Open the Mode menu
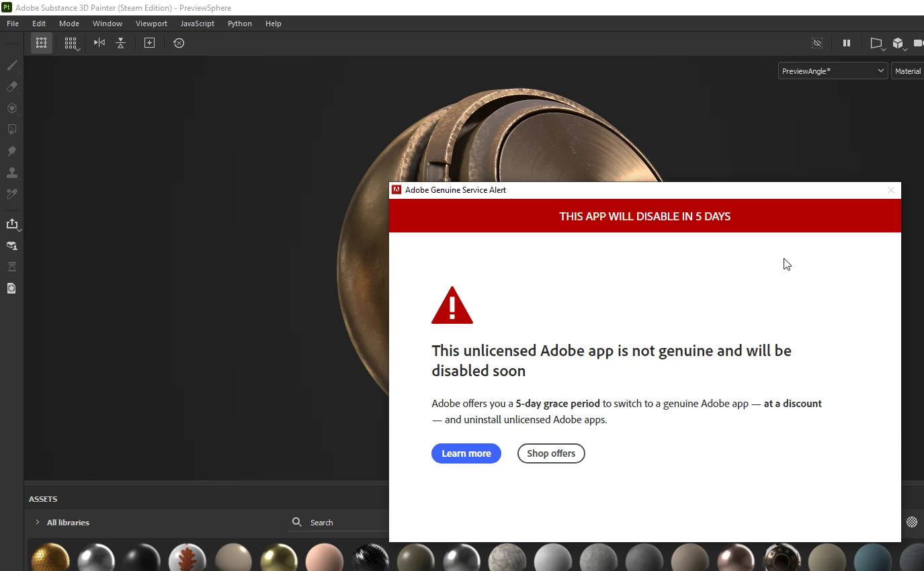924x571 pixels. (69, 24)
